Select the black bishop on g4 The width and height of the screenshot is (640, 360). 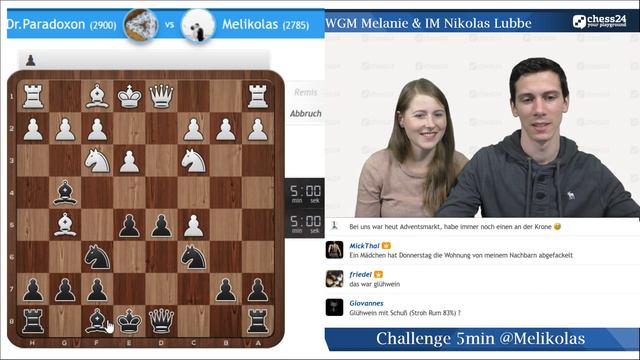tap(65, 193)
